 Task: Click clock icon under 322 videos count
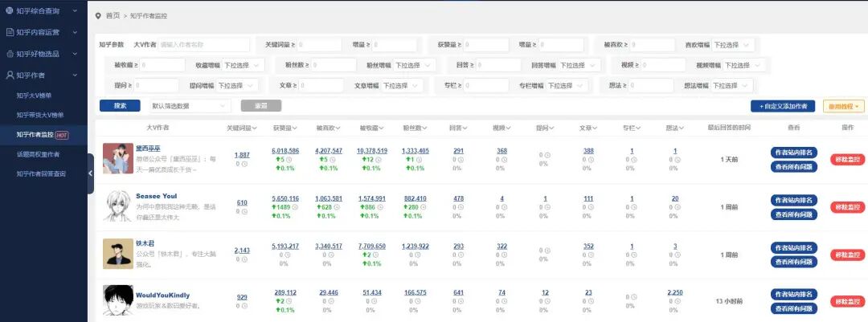pyautogui.click(x=504, y=255)
